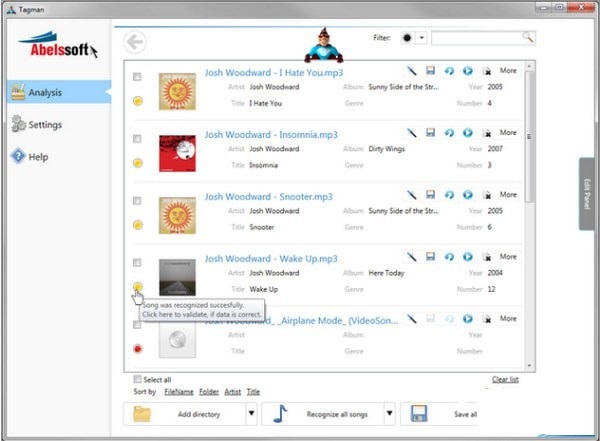Click into the Filter search text field

click(x=477, y=38)
